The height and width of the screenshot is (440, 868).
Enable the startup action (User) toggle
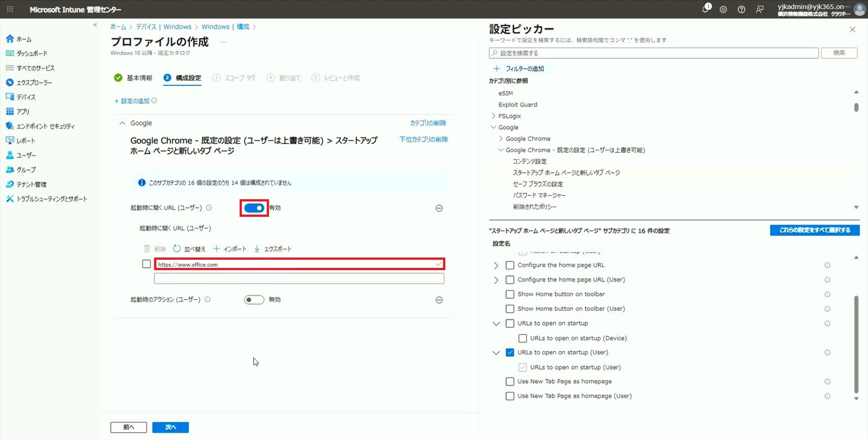point(254,300)
